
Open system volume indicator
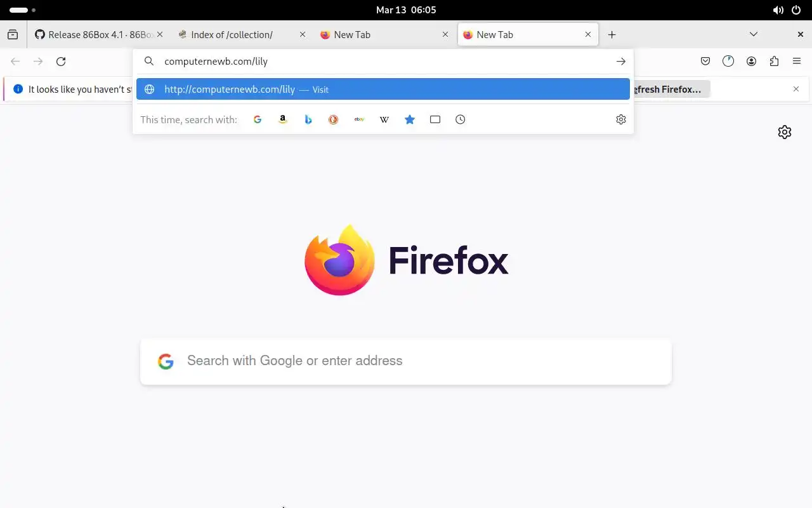(778, 10)
